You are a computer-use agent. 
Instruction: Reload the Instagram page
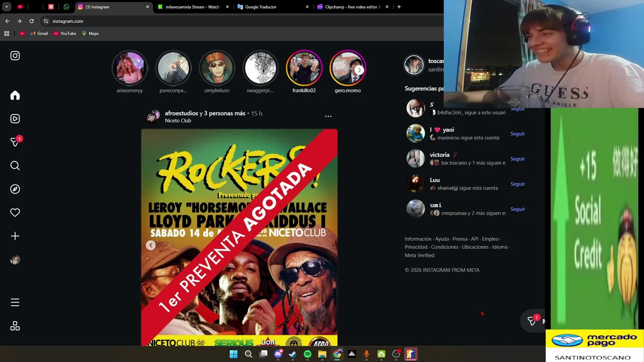pos(31,21)
